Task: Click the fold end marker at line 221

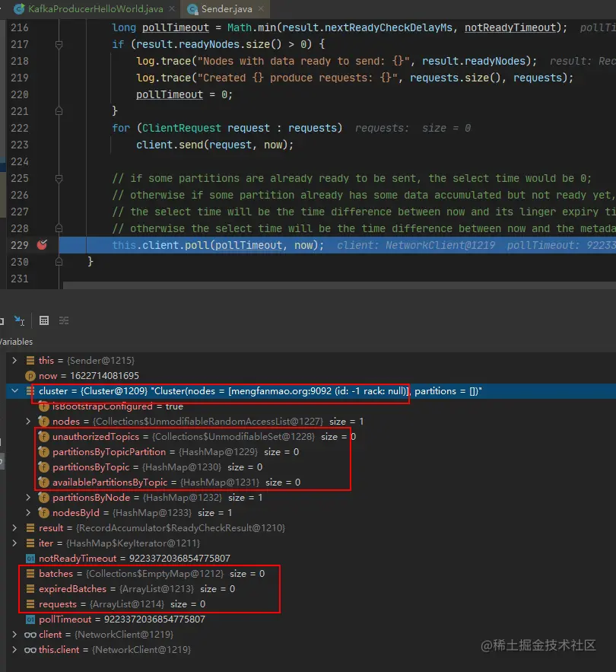Action: 59,111
